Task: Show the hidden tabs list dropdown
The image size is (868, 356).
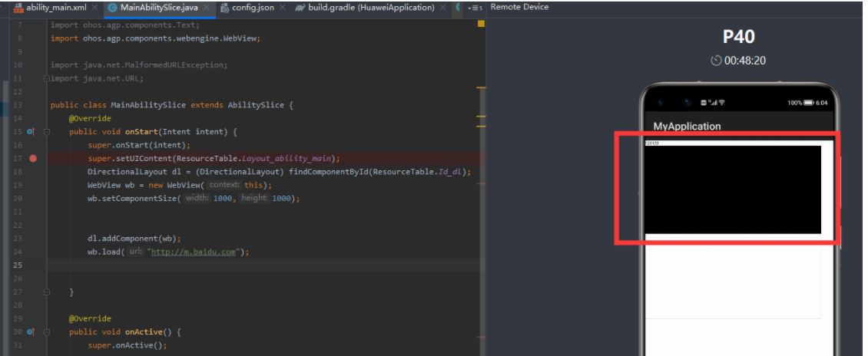Action: [475, 8]
